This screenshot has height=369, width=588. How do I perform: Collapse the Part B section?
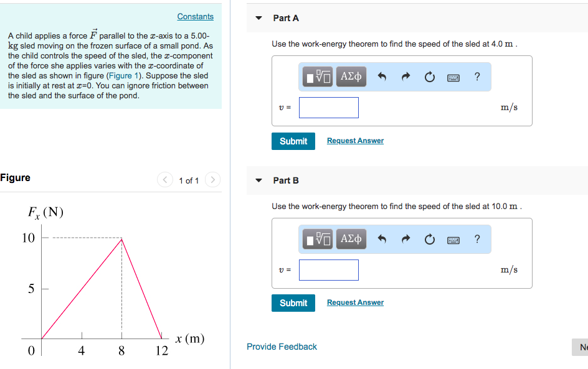(x=258, y=180)
